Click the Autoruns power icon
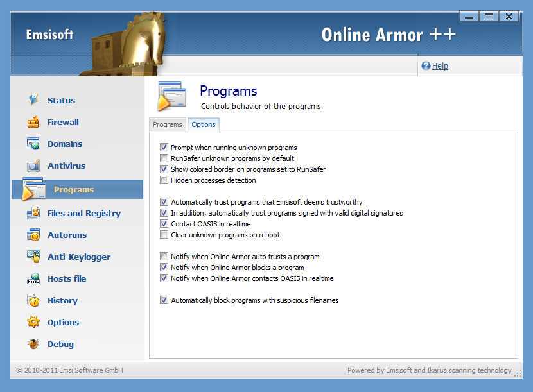Screen dimensions: 533x392 pyautogui.click(x=33, y=235)
